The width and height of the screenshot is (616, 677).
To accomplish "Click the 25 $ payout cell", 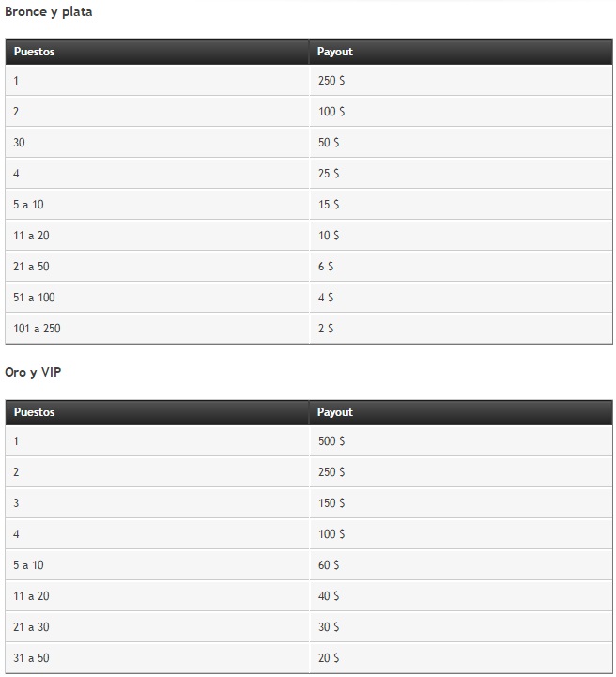I will 329,174.
